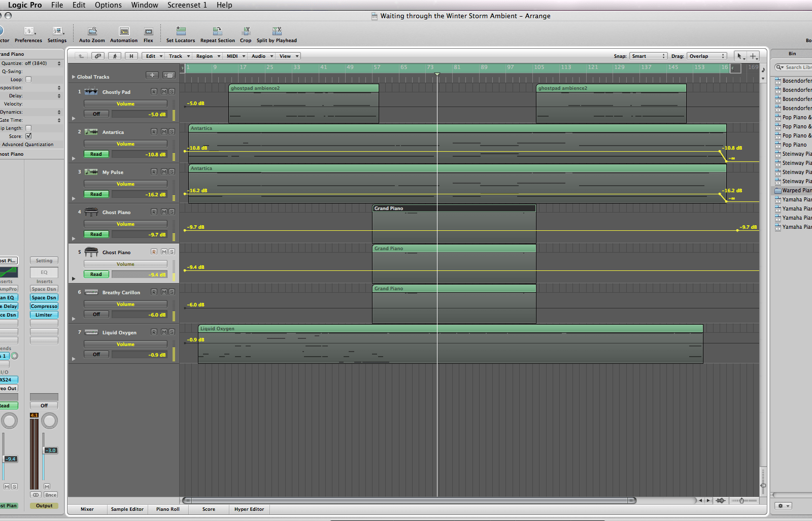Screen dimensions: 812x521
Task: Click the Link chain icon button
Action: tap(98, 56)
